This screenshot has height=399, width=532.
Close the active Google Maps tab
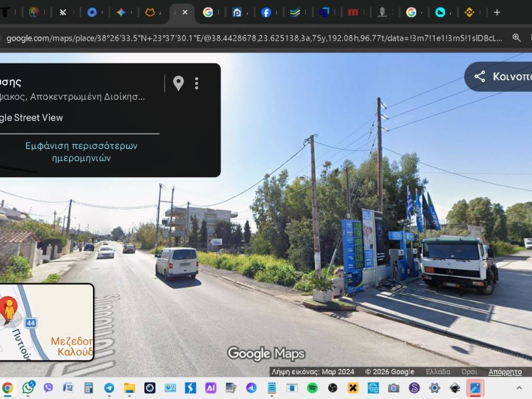coord(184,12)
